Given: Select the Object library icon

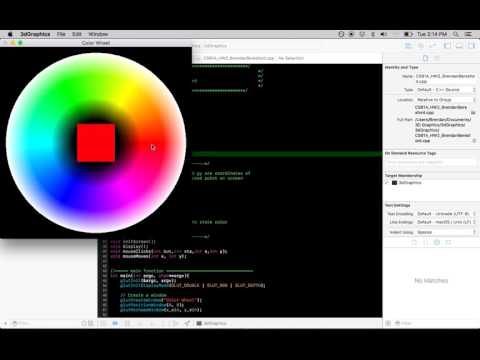Looking at the screenshot, I should 437,242.
